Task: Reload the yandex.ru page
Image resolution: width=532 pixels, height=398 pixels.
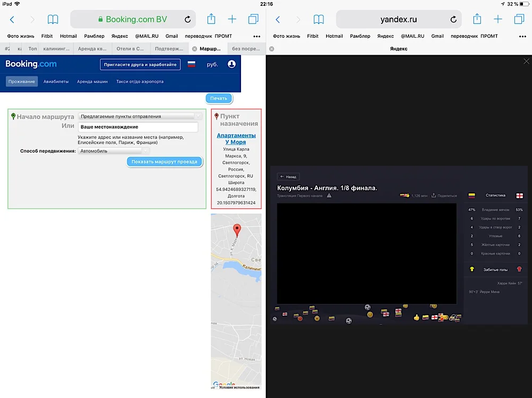Action: [453, 19]
